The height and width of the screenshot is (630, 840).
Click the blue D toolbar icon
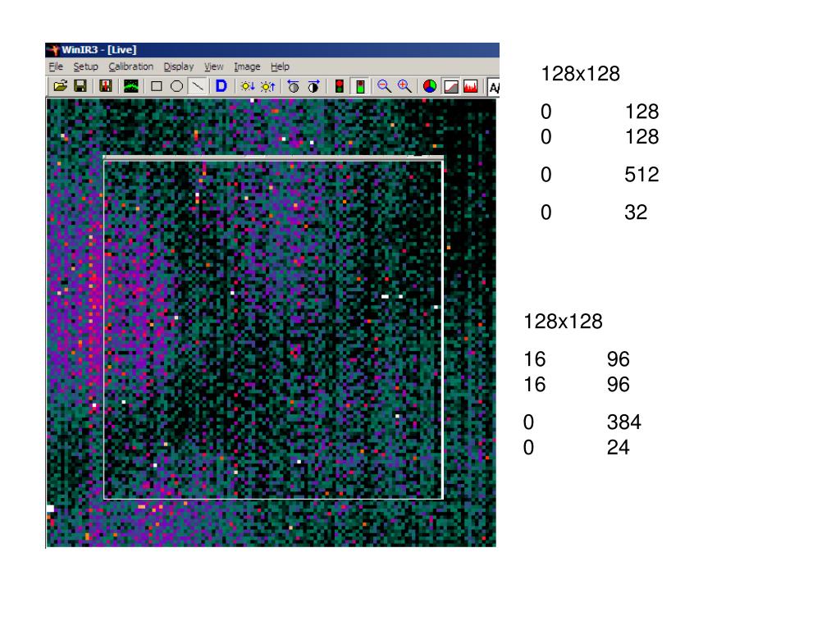pos(221,86)
